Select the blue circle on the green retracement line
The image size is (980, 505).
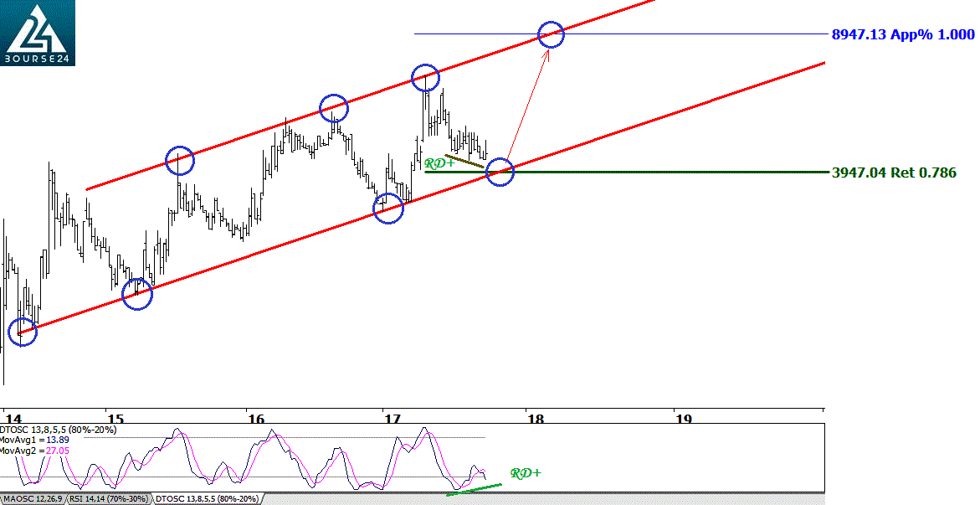[500, 172]
